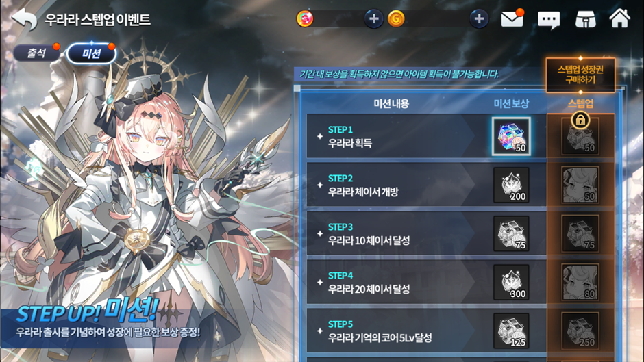The width and height of the screenshot is (644, 362).
Task: Tap the gold G coin icon
Action: pos(396,19)
